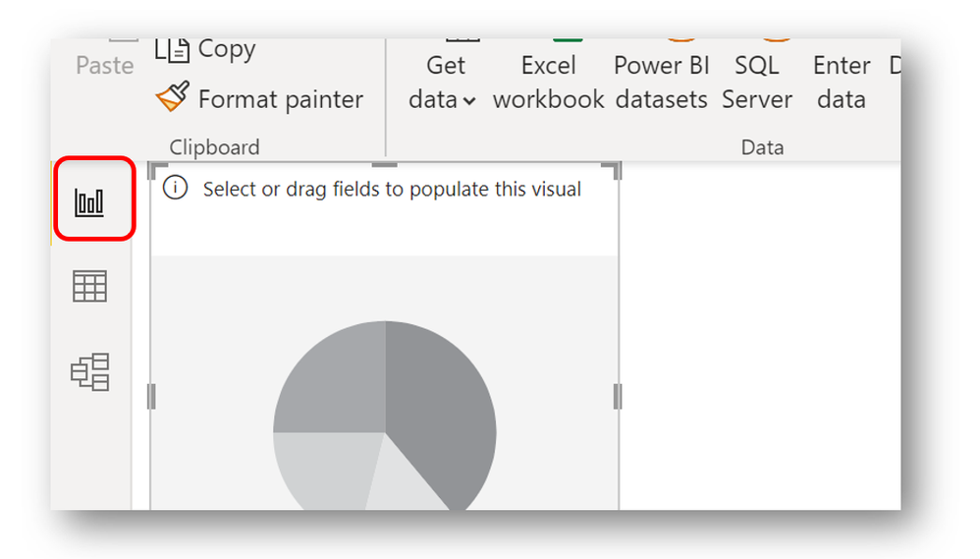
Task: Click the visual's top-right corner handle
Action: pos(616,168)
